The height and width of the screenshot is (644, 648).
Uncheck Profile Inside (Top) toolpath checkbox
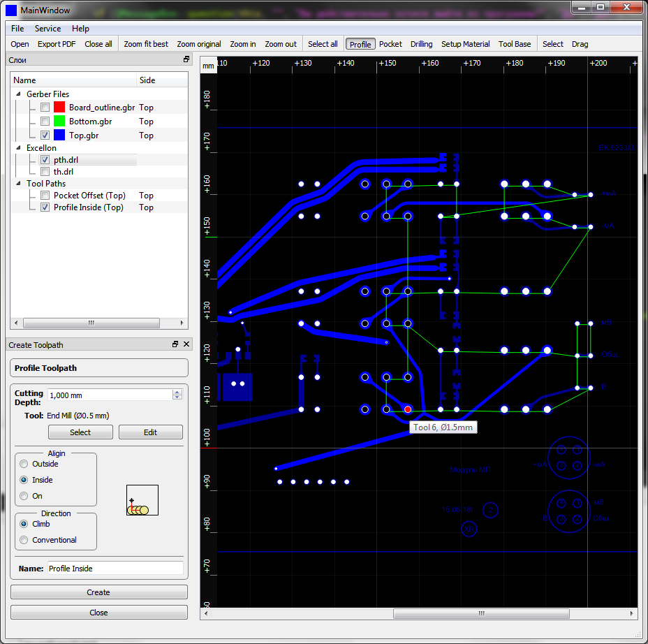[x=45, y=207]
